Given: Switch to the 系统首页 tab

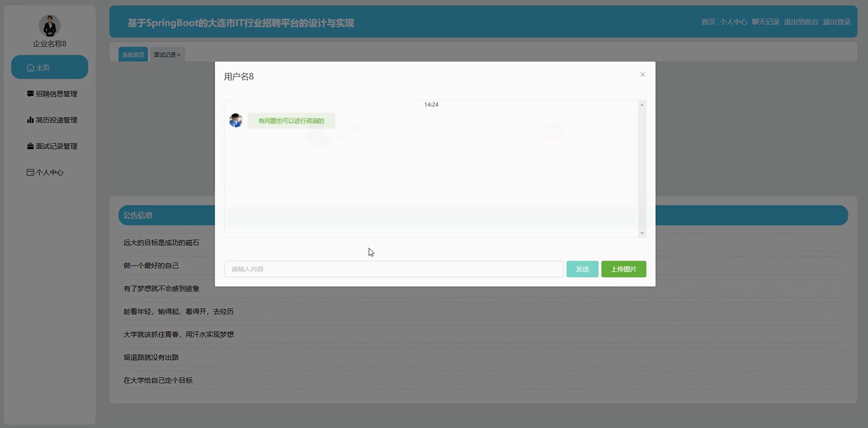Looking at the screenshot, I should coord(133,54).
